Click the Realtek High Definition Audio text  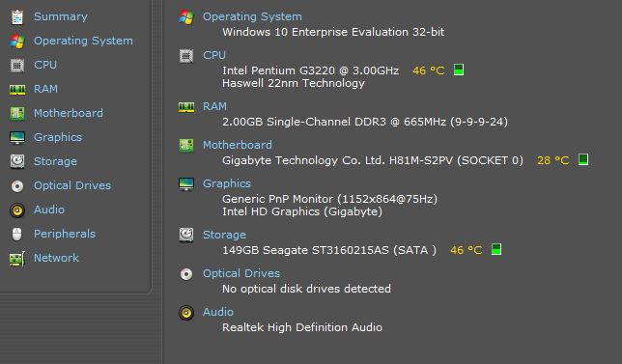[302, 327]
